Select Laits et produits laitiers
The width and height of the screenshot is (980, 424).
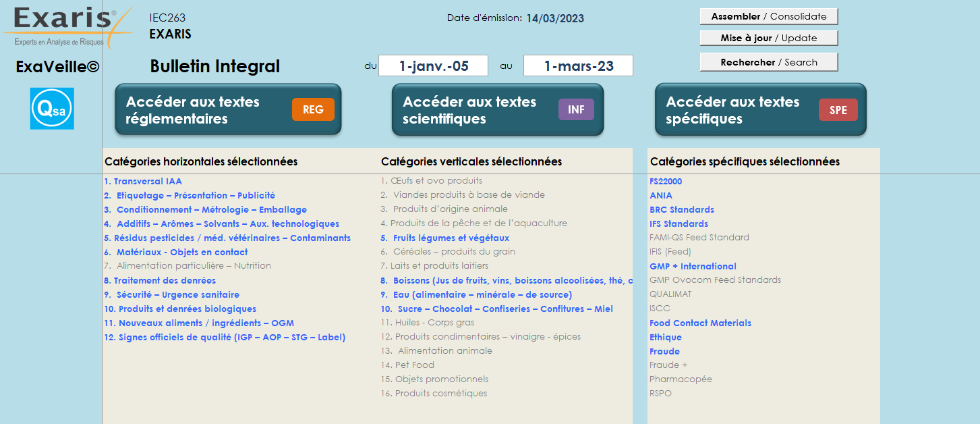[x=434, y=265]
